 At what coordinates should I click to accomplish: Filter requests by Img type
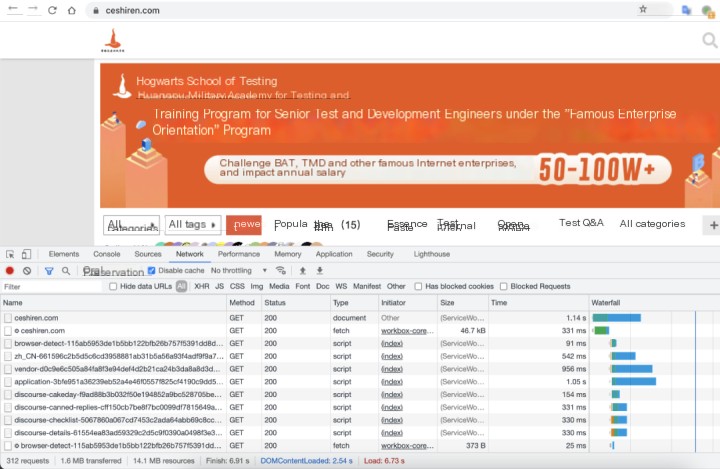point(257,286)
